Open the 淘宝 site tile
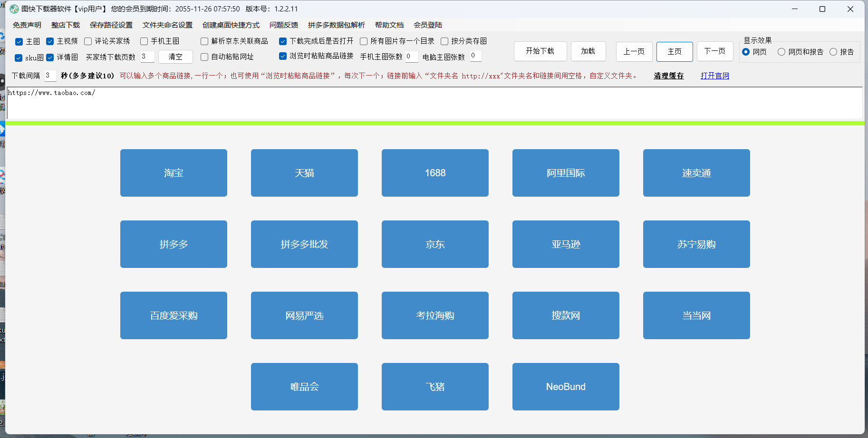This screenshot has height=438, width=868. 174,173
